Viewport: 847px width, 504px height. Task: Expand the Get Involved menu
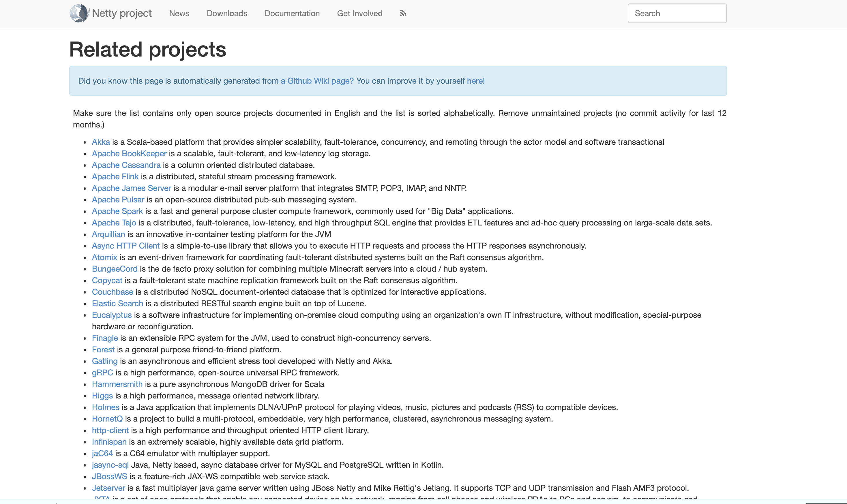coord(359,13)
